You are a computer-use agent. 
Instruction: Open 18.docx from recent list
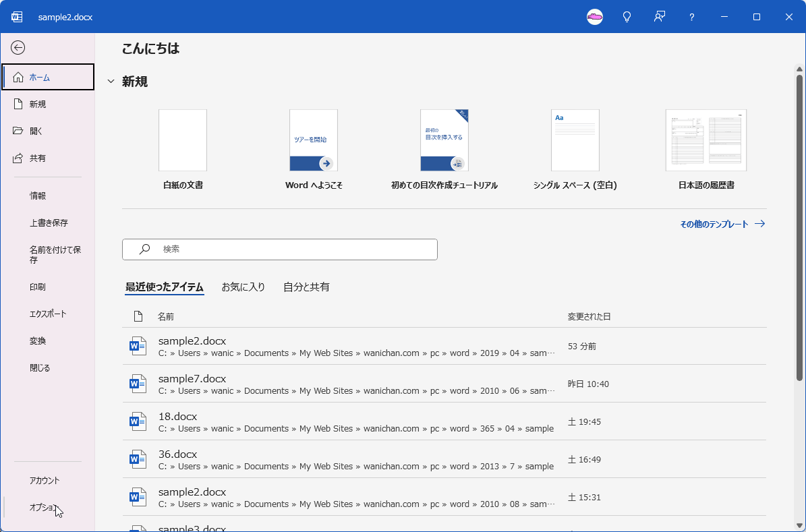(444, 422)
